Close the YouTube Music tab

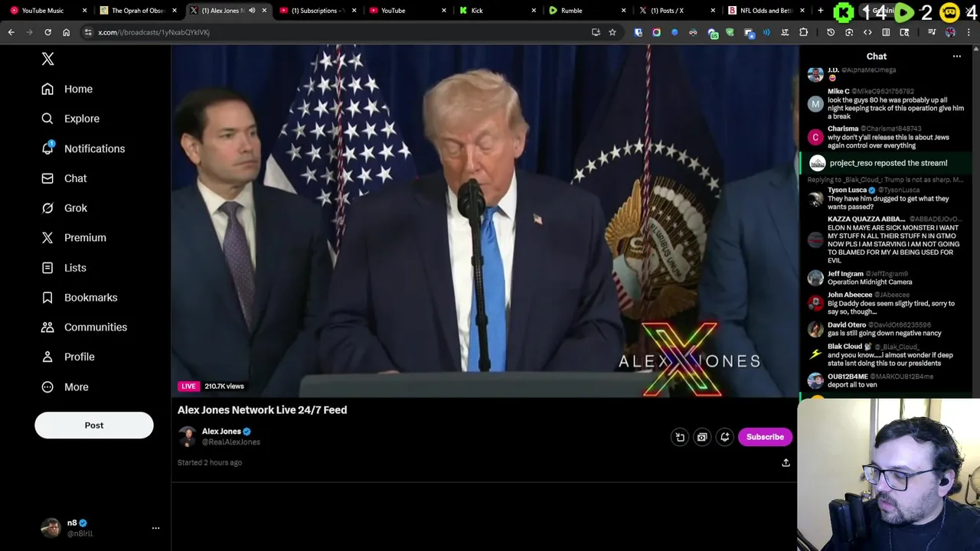tap(84, 11)
